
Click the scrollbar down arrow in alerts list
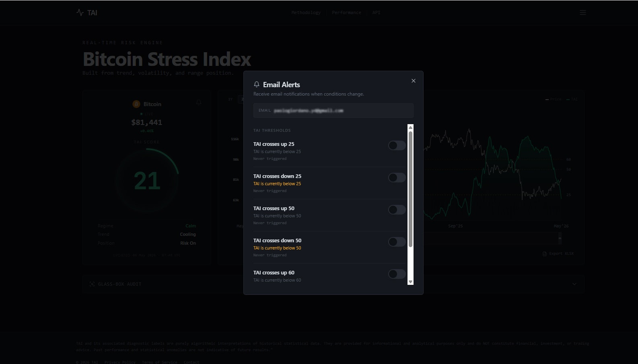410,282
